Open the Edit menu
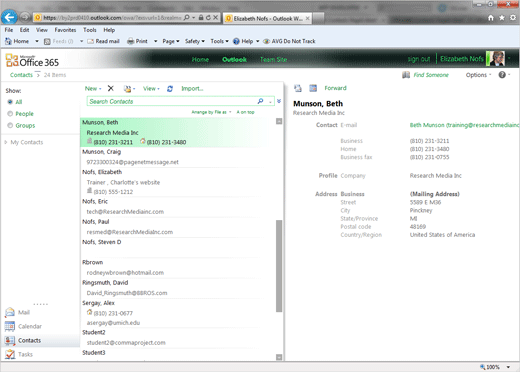The width and height of the screenshot is (520, 372). [24, 30]
